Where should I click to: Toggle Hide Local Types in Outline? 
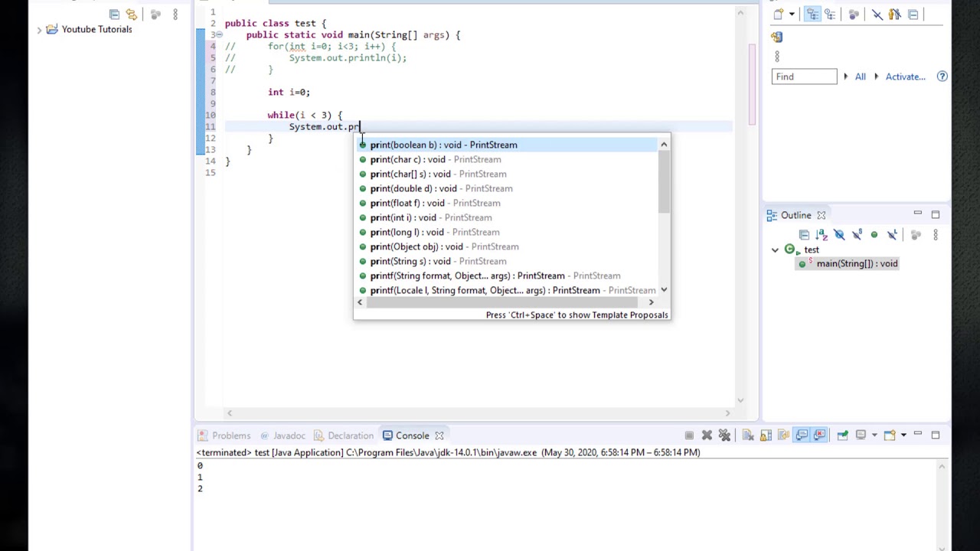click(x=892, y=234)
